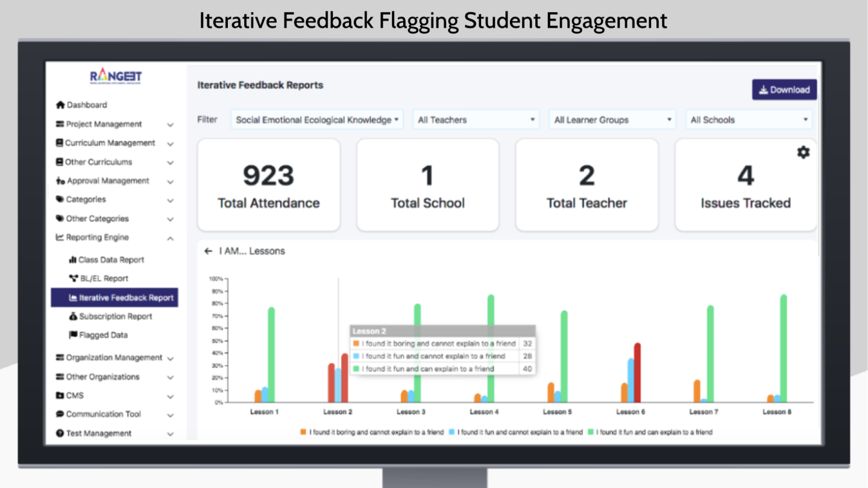Image resolution: width=868 pixels, height=488 pixels.
Task: Click the Other Categories tag icon
Action: click(x=60, y=219)
